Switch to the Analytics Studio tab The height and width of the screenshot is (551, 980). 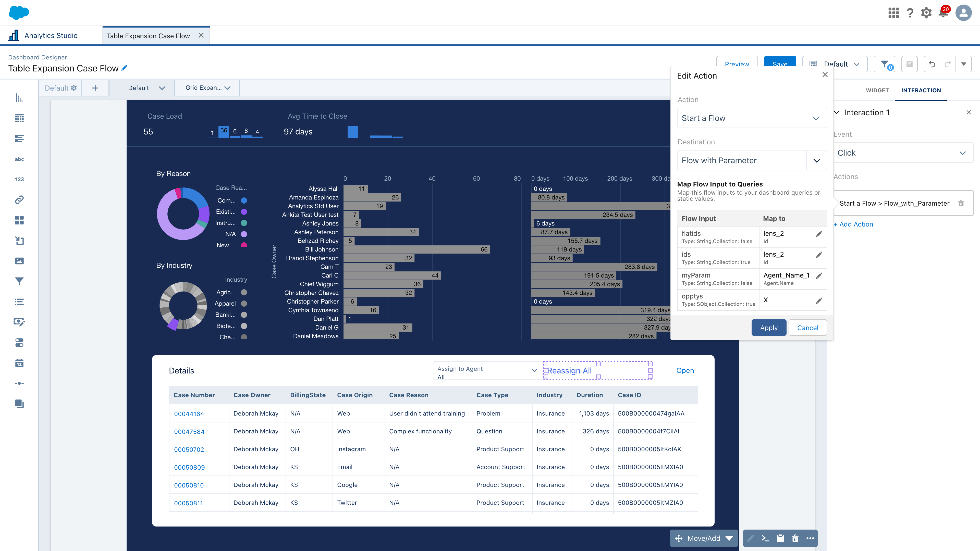(x=51, y=36)
